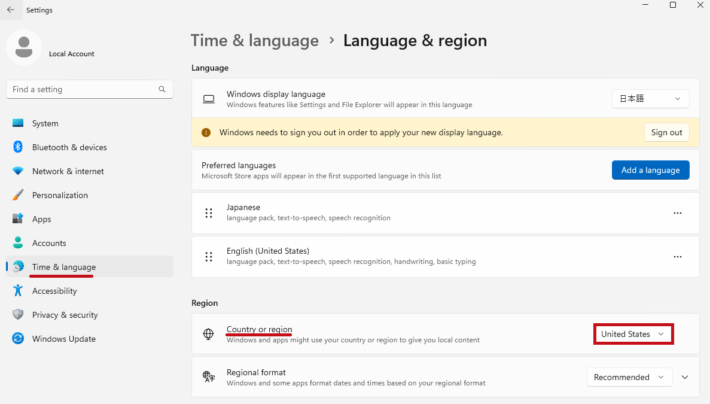The width and height of the screenshot is (710, 404).
Task: Select Windows Update in sidebar
Action: click(x=63, y=339)
